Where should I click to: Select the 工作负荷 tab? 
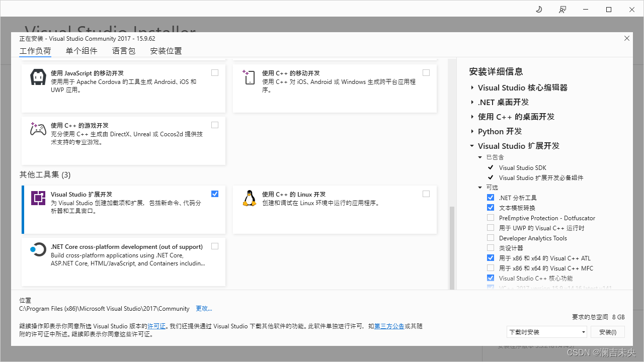click(x=35, y=51)
